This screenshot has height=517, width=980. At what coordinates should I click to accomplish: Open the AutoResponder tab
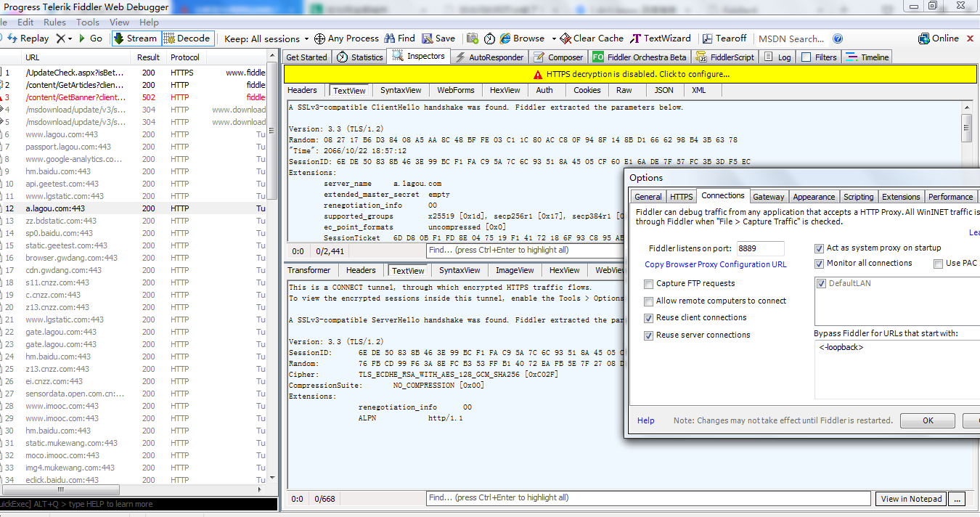pos(490,57)
